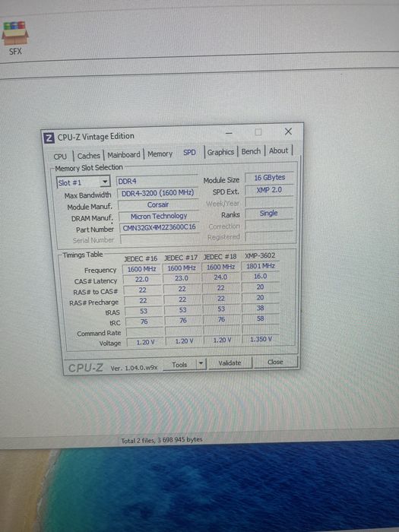The image size is (399, 532).
Task: Click the tRAS value 38 in XMP column
Action: click(x=261, y=308)
